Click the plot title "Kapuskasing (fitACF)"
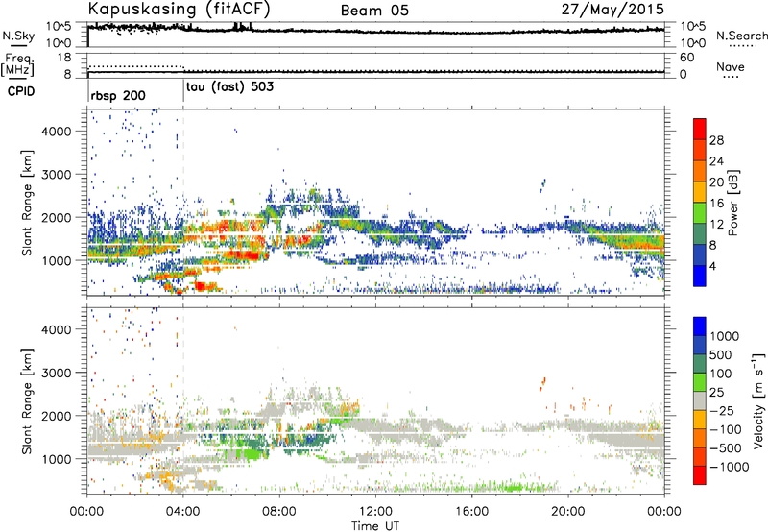The height and width of the screenshot is (532, 768). pyautogui.click(x=179, y=9)
